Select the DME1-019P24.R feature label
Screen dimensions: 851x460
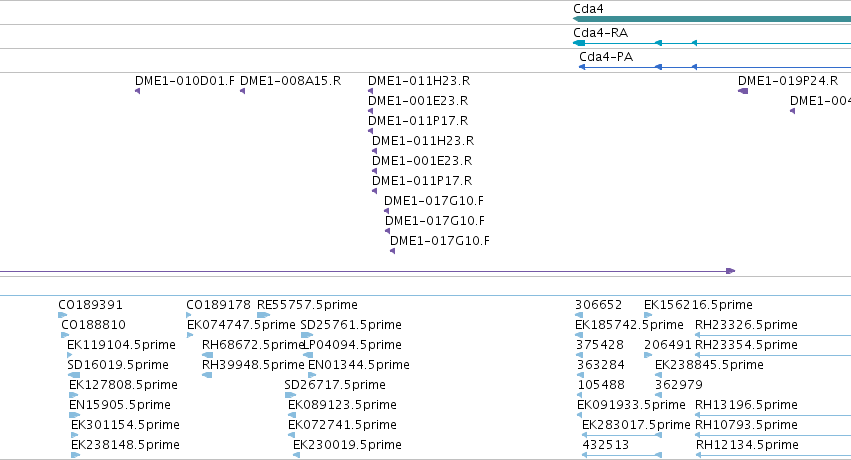[788, 81]
